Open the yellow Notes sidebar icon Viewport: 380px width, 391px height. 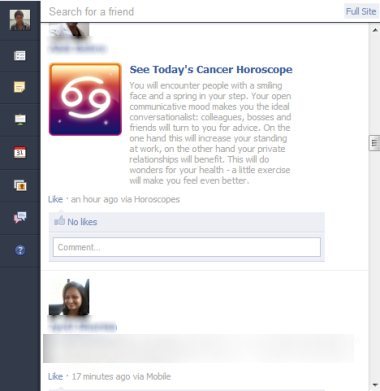click(x=20, y=87)
